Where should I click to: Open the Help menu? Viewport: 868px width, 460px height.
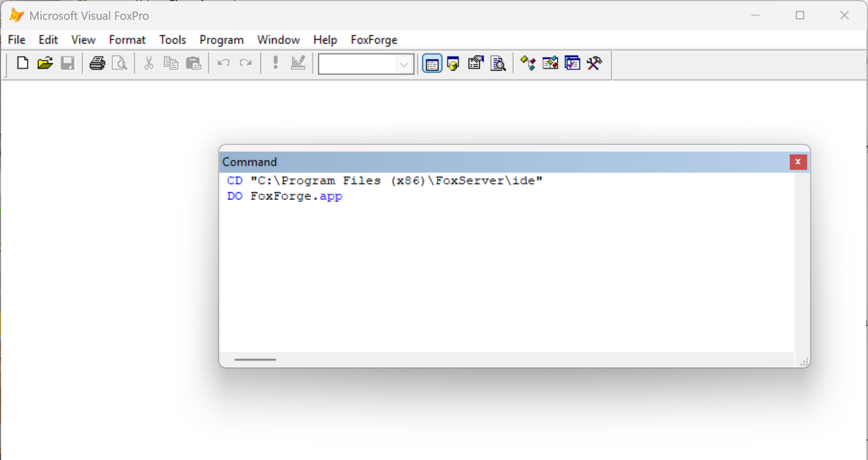tap(325, 40)
